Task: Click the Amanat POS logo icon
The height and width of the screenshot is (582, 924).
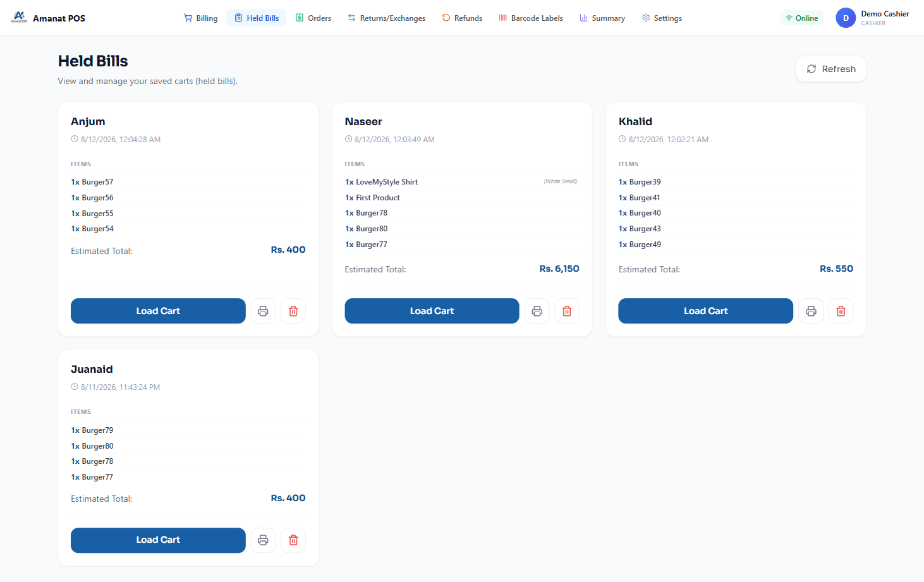Action: click(x=19, y=18)
